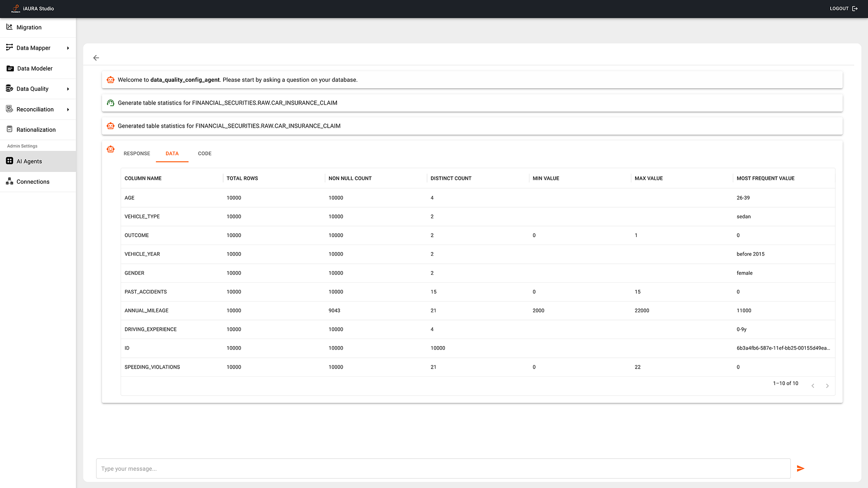Click the Rationalization sidebar icon
The width and height of the screenshot is (868, 488).
coord(9,130)
